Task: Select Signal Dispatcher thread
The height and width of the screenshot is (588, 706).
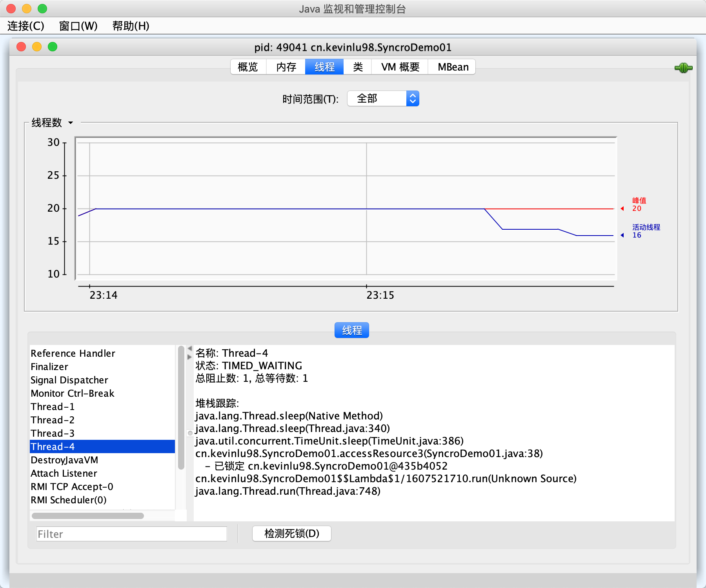Action: pyautogui.click(x=102, y=380)
